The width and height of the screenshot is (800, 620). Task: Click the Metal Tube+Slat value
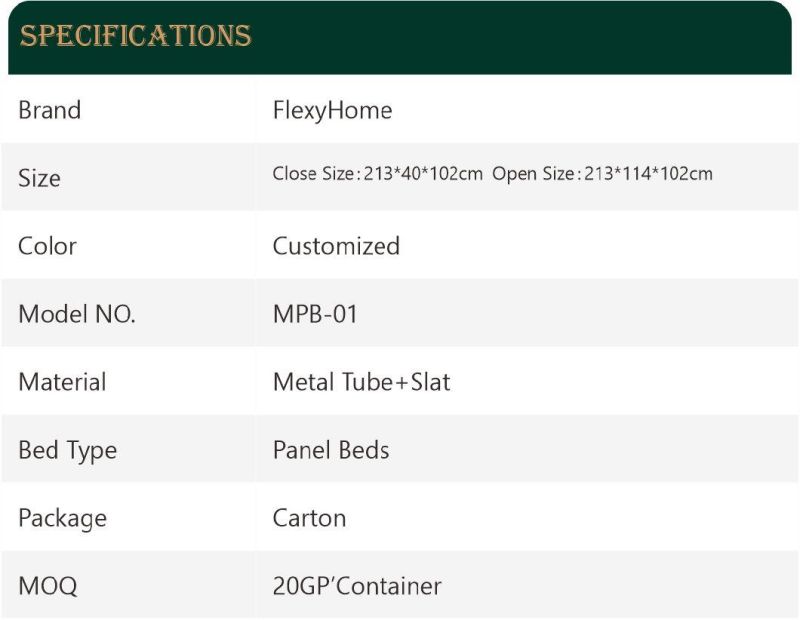tap(362, 382)
